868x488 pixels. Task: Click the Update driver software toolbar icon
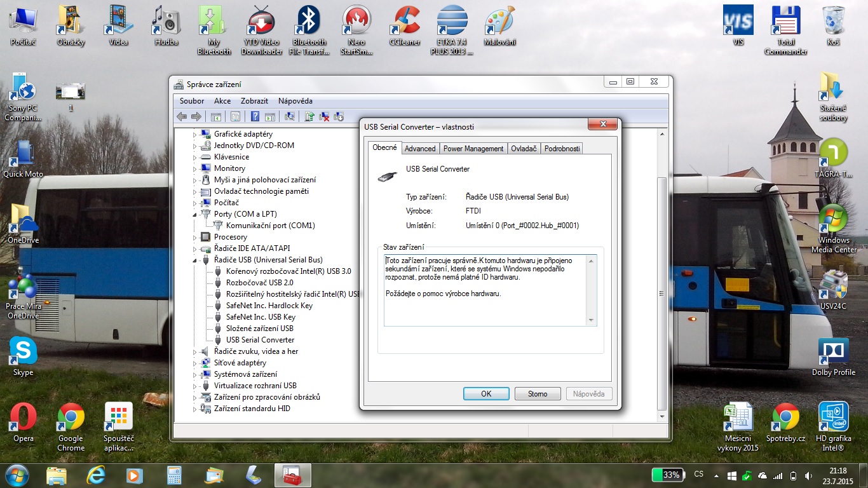pyautogui.click(x=309, y=116)
